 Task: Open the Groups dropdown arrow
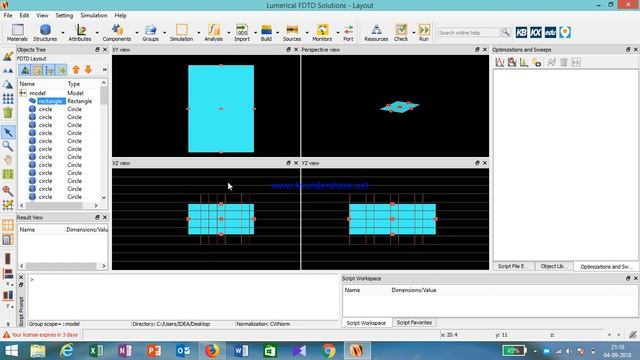[x=164, y=32]
